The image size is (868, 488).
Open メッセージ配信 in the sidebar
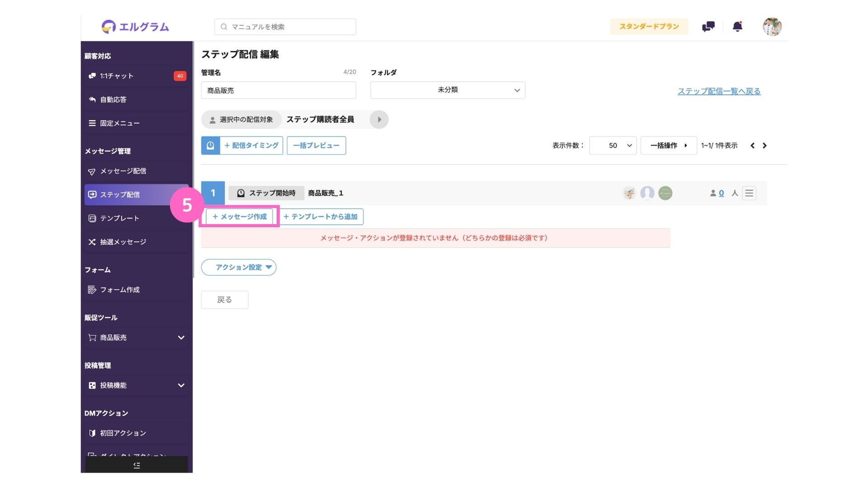click(137, 171)
